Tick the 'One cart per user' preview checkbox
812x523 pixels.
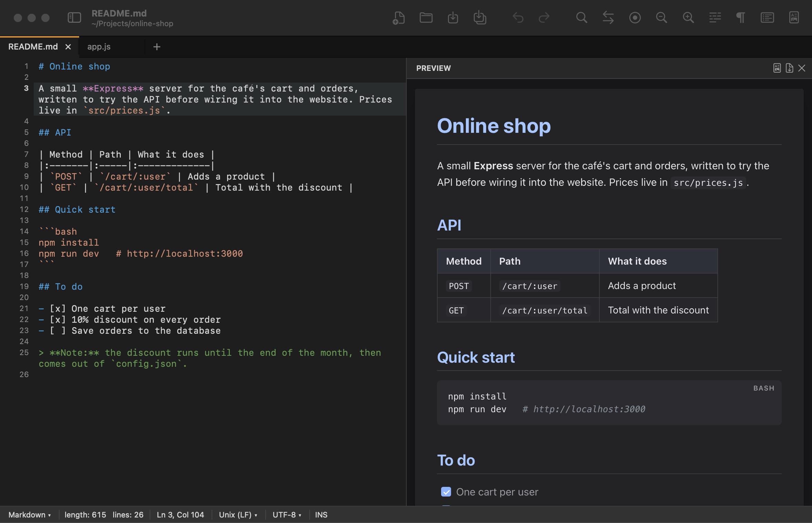point(446,492)
